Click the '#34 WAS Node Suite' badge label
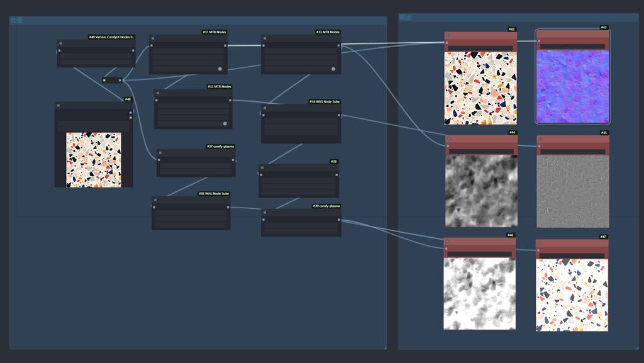This screenshot has height=363, width=644. (325, 101)
